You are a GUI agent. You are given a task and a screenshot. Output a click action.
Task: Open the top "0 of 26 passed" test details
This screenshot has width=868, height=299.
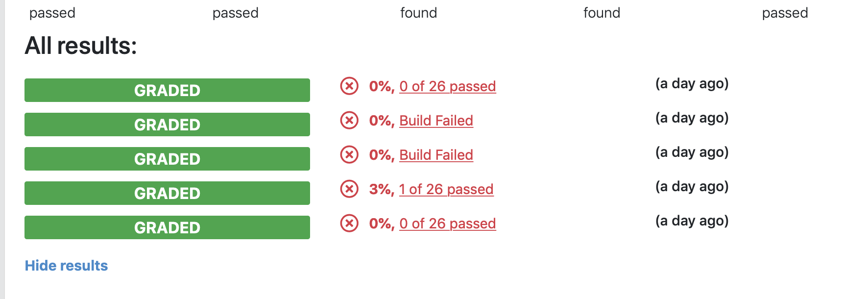pyautogui.click(x=447, y=86)
